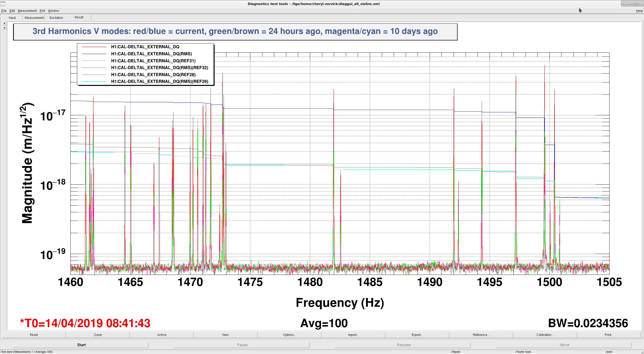Click the Zoom button below the plot
Screen dimensions: 644x354
pos(98,335)
